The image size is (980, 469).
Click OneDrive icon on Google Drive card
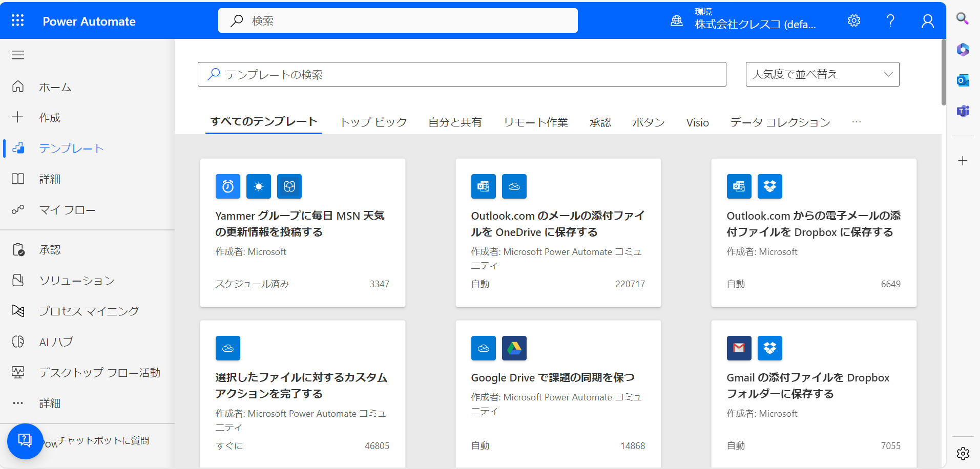click(x=484, y=348)
